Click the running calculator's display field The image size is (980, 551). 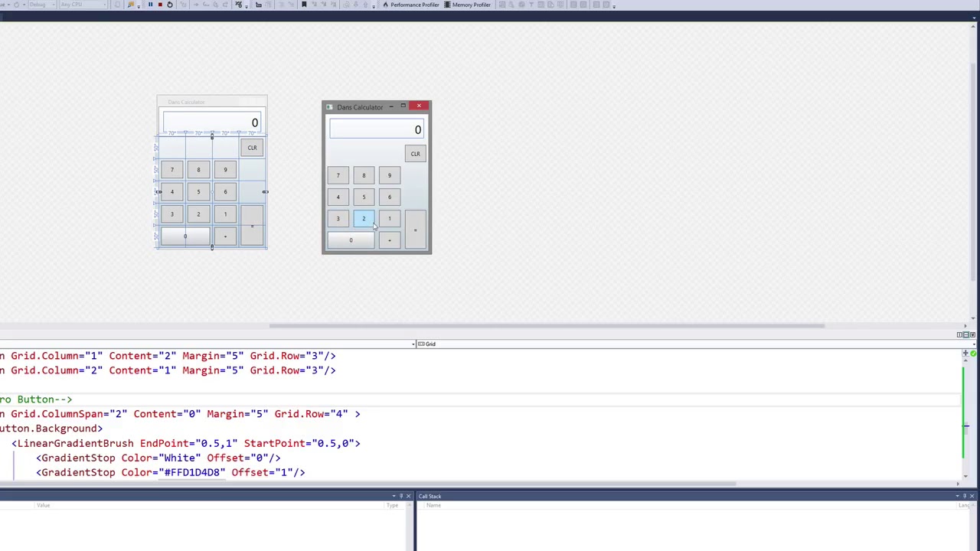point(376,130)
